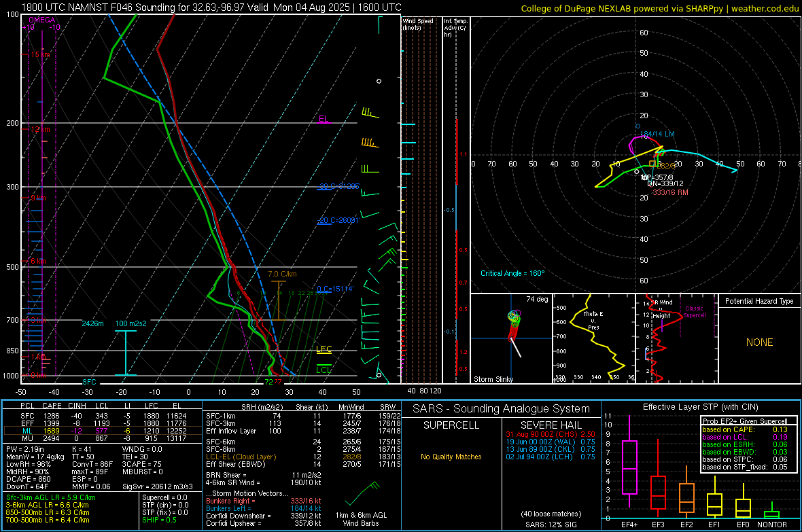The height and width of the screenshot is (532, 802).
Task: Click the 'ConvT = 86F' value
Action: click(92, 465)
